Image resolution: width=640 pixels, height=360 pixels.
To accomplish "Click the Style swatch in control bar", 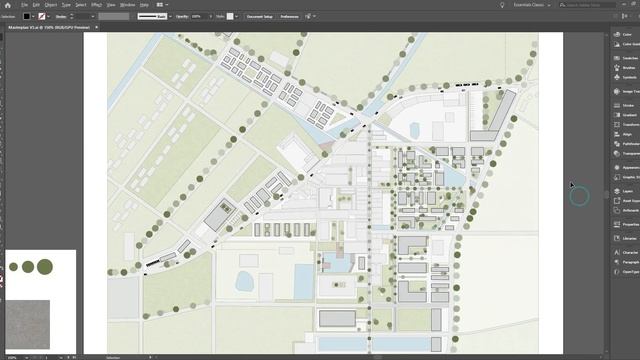I will point(230,16).
